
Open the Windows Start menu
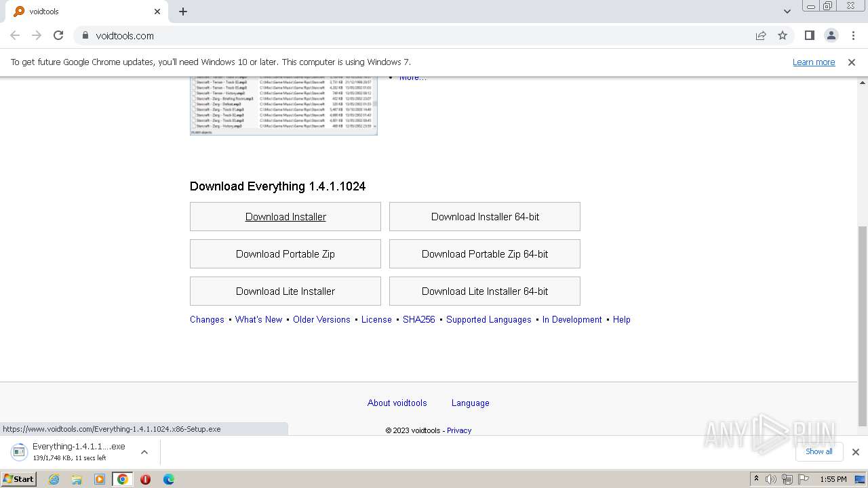pos(19,479)
